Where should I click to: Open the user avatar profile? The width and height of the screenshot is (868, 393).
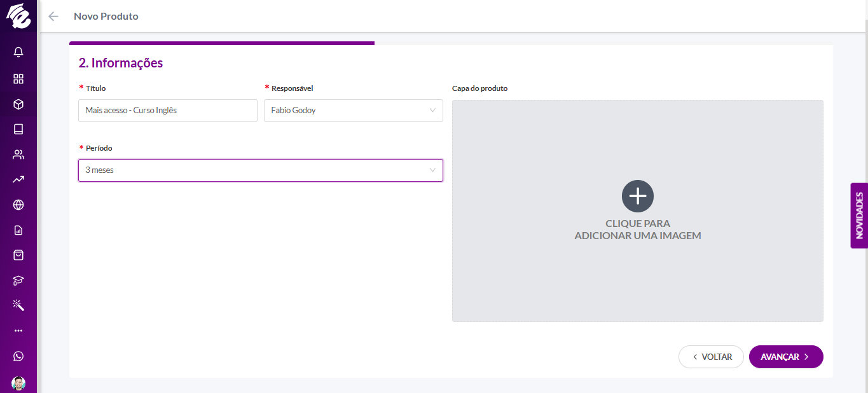[x=18, y=383]
